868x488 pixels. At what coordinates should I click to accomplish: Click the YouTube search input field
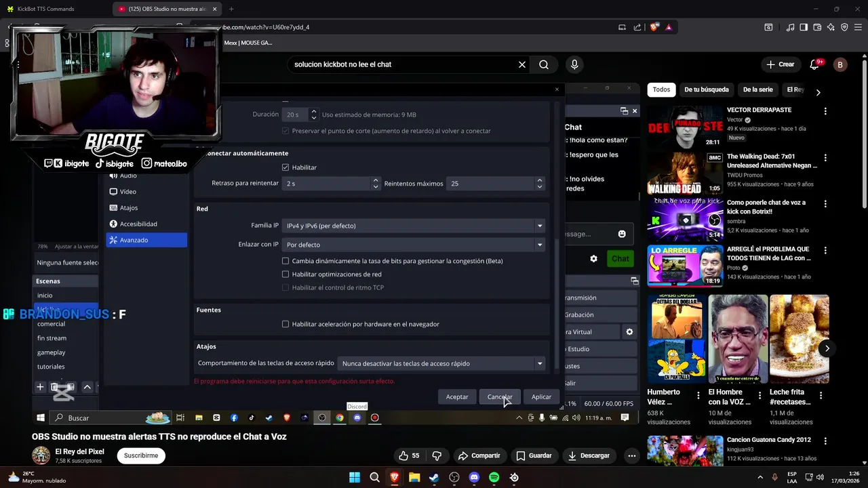[402, 64]
